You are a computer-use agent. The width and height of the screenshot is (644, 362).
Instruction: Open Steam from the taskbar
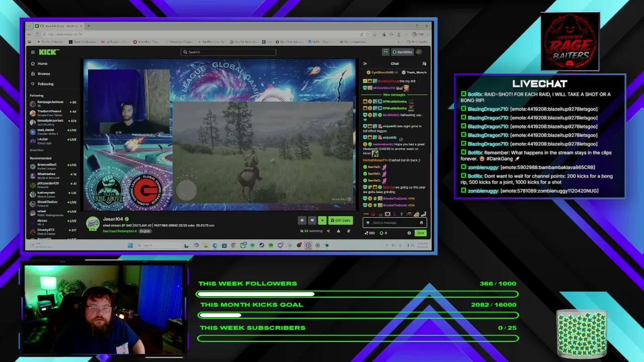[x=262, y=245]
